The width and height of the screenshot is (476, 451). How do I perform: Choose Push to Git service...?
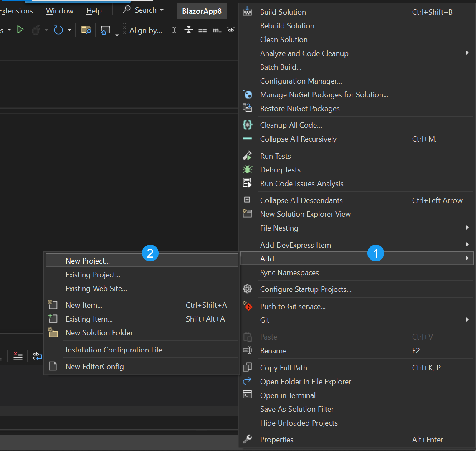[x=357, y=307]
